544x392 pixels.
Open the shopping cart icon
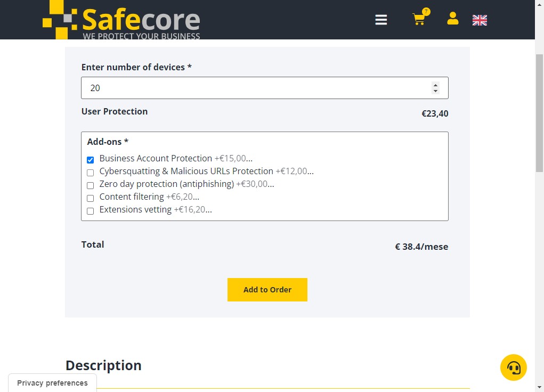[419, 19]
